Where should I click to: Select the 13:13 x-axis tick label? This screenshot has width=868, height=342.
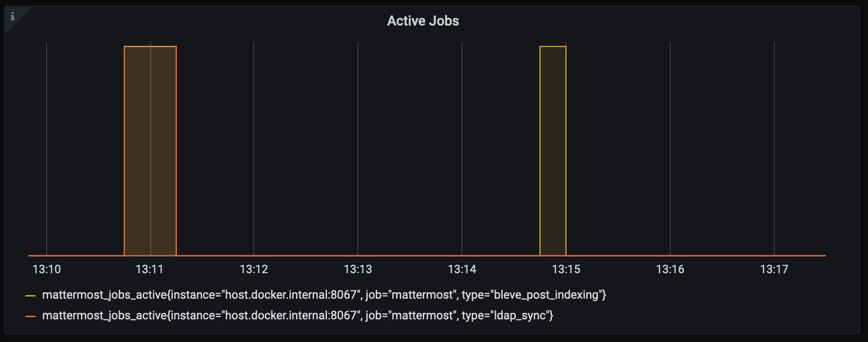click(358, 269)
